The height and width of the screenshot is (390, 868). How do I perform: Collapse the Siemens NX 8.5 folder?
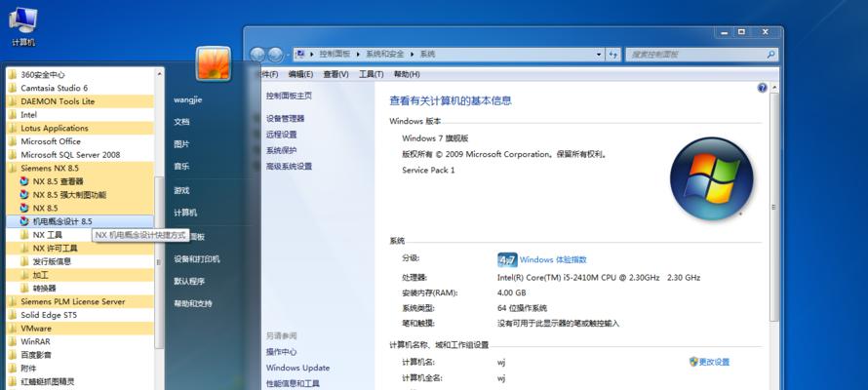click(x=80, y=168)
